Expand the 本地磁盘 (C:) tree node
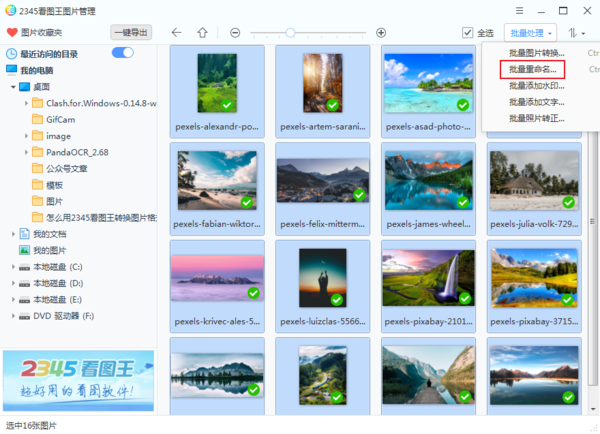600x434 pixels. point(13,267)
